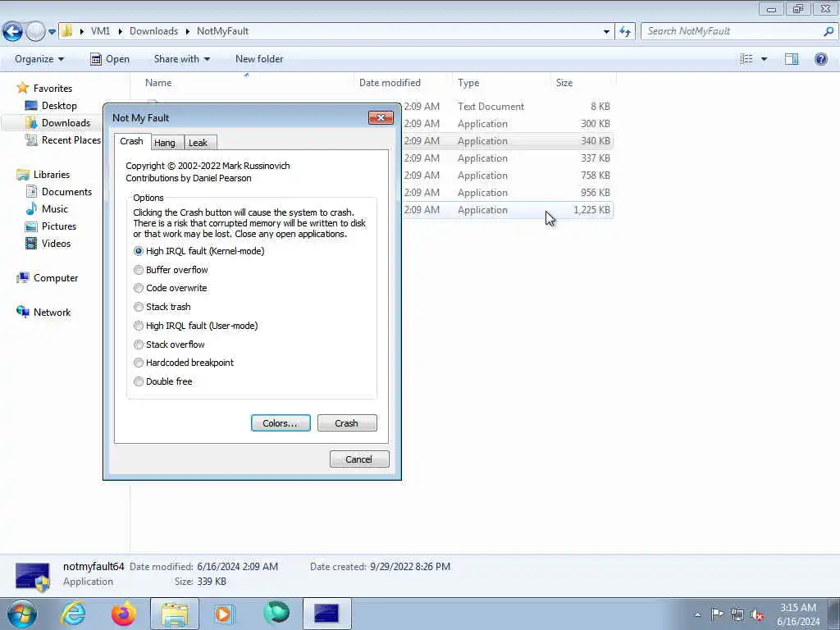The height and width of the screenshot is (630, 840).
Task: Click the search magnifier icon
Action: [829, 31]
